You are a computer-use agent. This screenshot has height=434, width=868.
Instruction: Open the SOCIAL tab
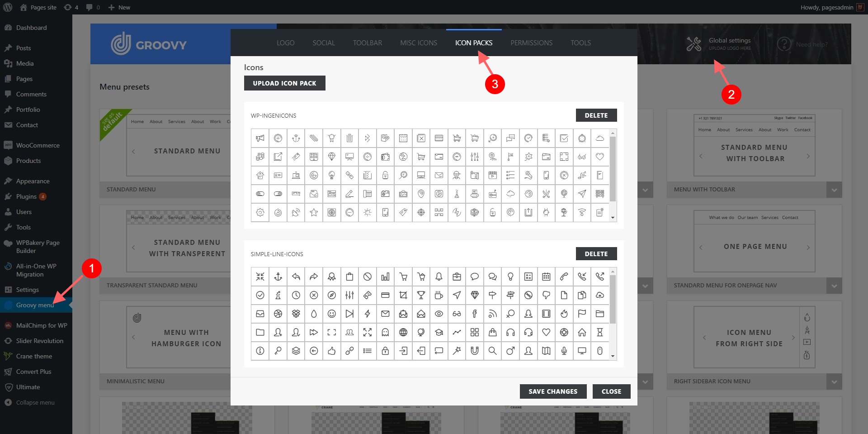pos(324,43)
